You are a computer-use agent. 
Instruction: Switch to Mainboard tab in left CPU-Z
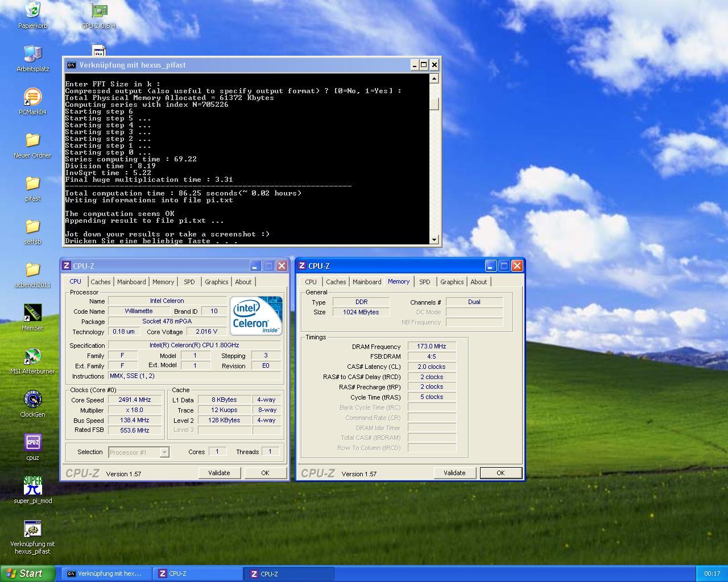point(131,282)
